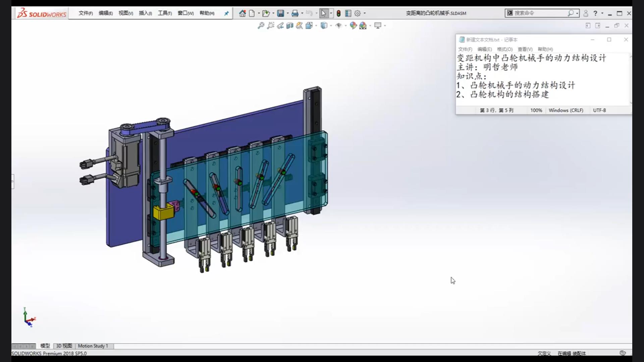The height and width of the screenshot is (362, 644).
Task: Click the Apply Scene icon
Action: click(363, 25)
